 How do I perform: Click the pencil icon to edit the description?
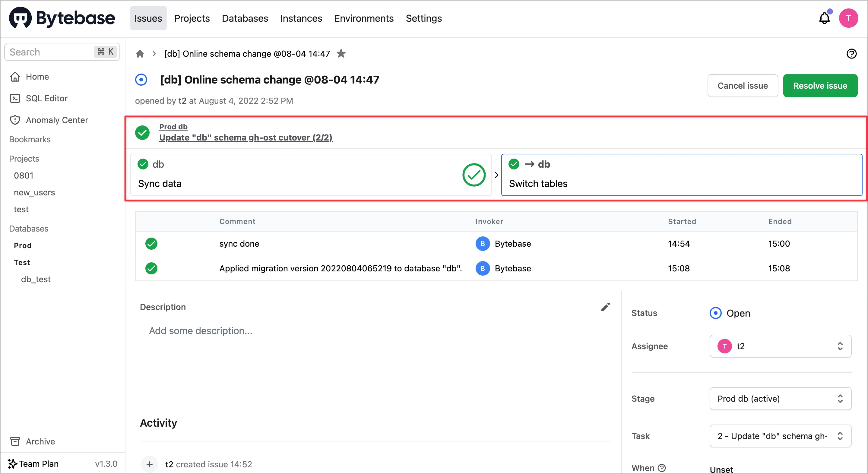pyautogui.click(x=605, y=307)
